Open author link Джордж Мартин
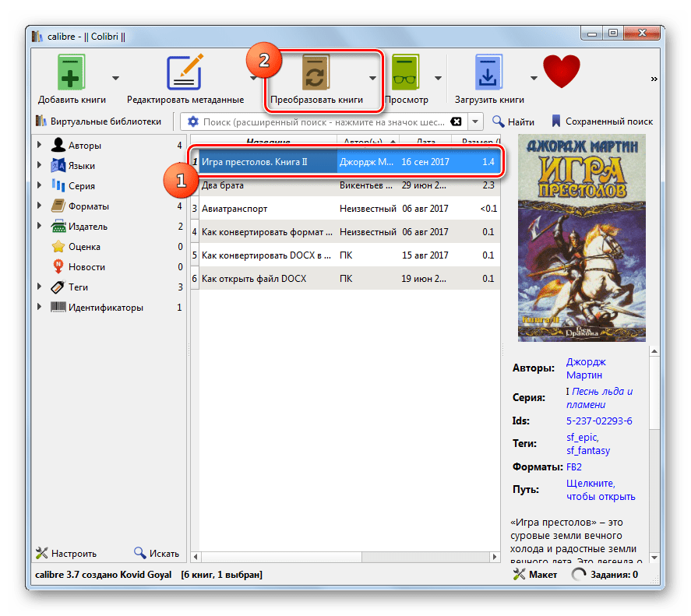 pos(586,368)
